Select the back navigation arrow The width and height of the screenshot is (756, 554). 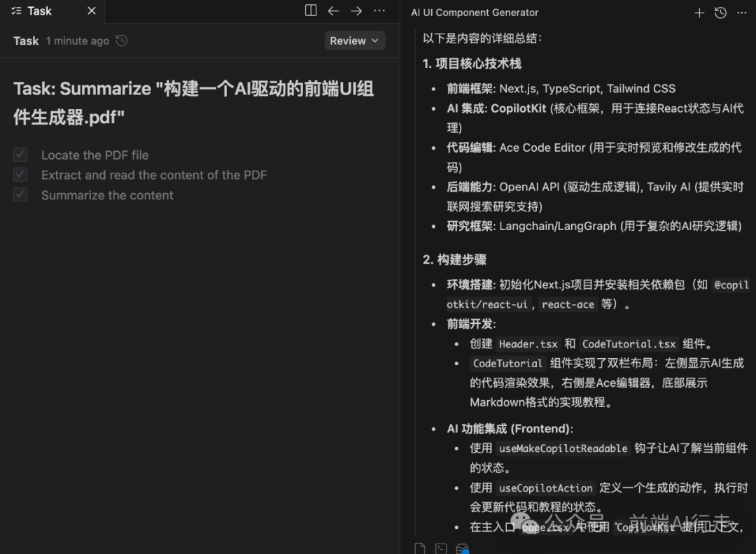tap(333, 10)
